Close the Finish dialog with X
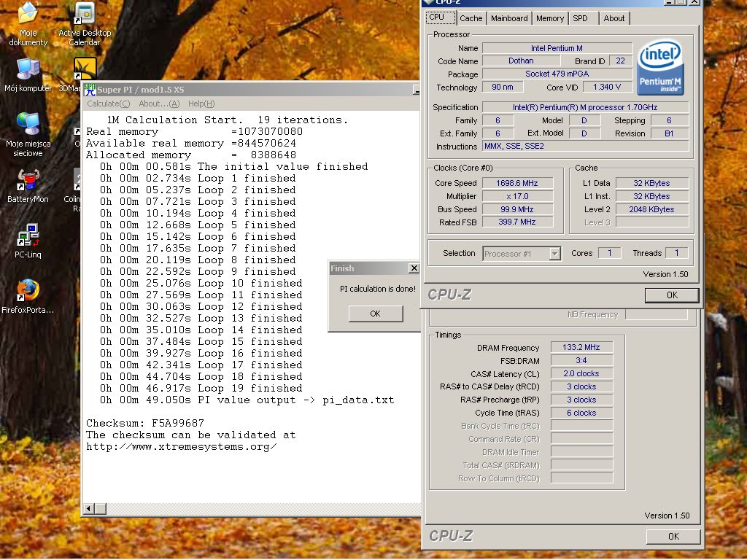This screenshot has width=747, height=560. click(x=414, y=268)
